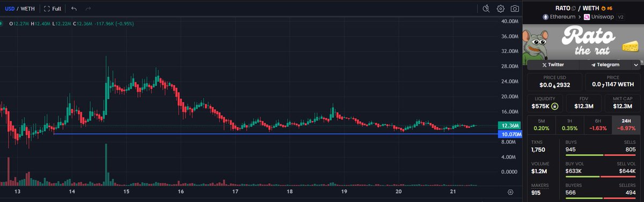This screenshot has height=202, width=644.
Task: Click the redo arrow in chart toolbar
Action: click(88, 9)
